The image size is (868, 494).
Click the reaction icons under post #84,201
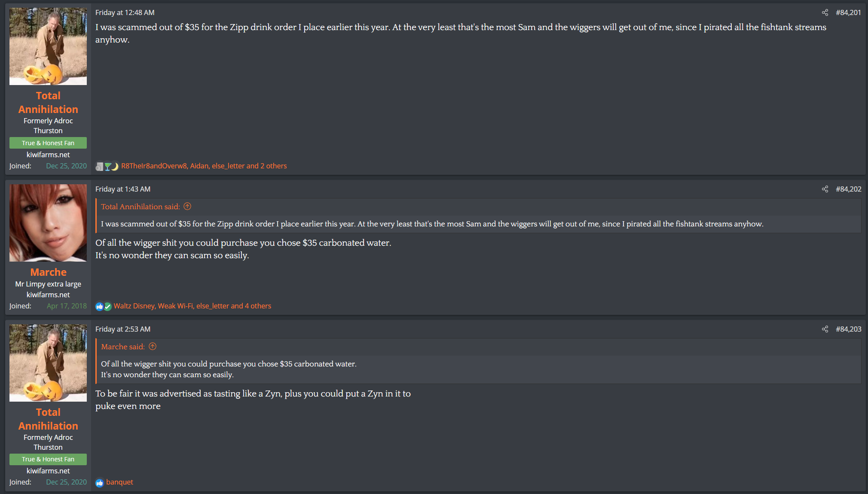107,166
